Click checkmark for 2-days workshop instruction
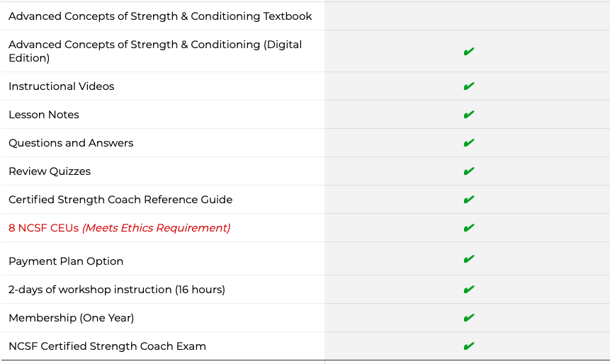Screen dimensions: 610x364 468,290
